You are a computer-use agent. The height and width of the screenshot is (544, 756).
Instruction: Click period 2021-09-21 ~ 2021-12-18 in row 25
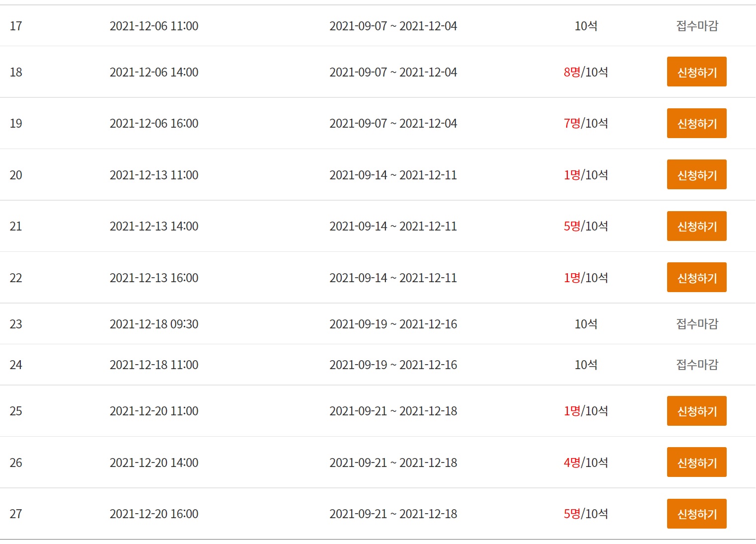393,411
